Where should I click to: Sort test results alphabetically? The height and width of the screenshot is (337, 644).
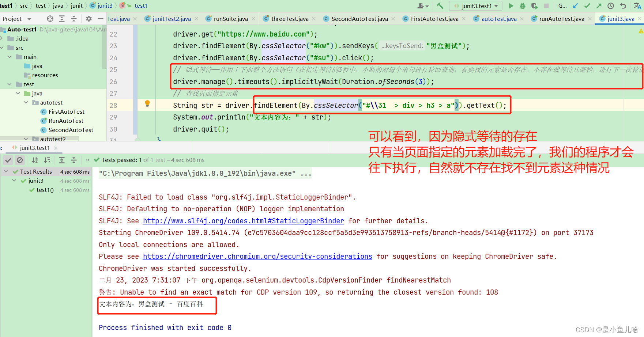[35, 160]
